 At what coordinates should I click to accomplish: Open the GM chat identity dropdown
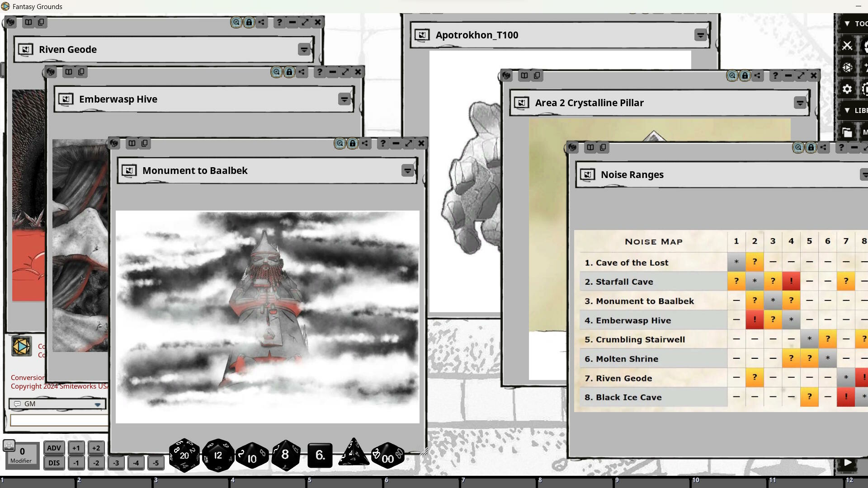point(97,404)
